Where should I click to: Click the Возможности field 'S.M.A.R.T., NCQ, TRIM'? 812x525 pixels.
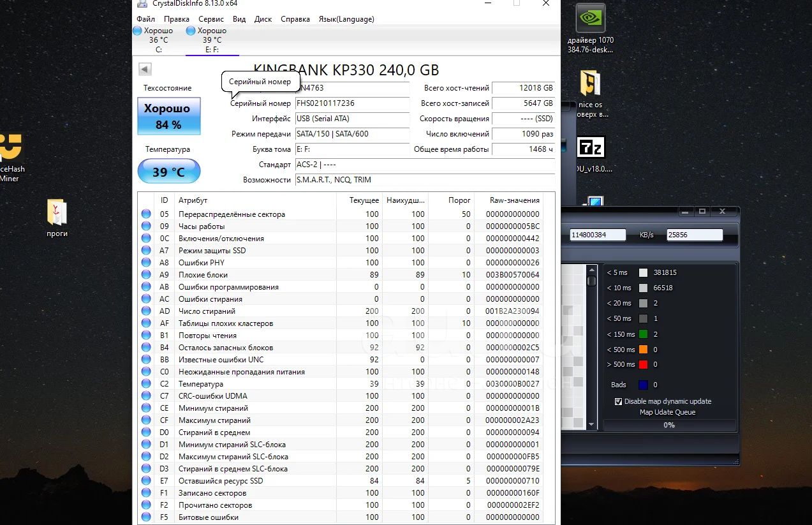(424, 180)
